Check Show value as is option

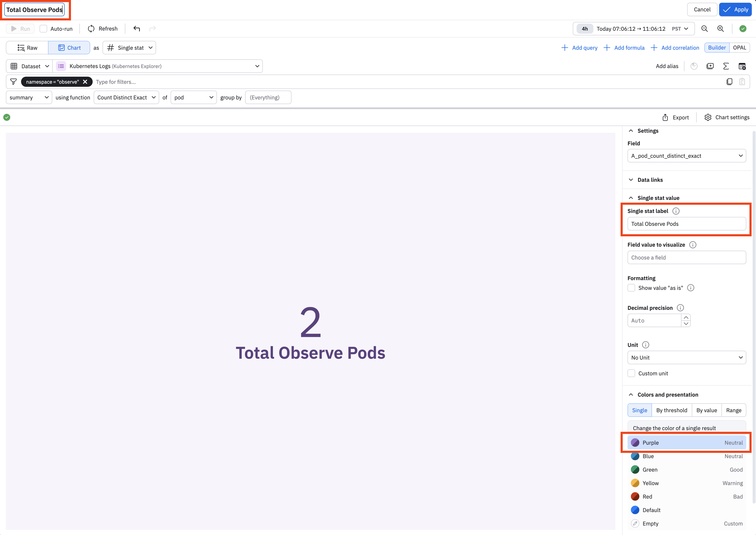point(631,288)
